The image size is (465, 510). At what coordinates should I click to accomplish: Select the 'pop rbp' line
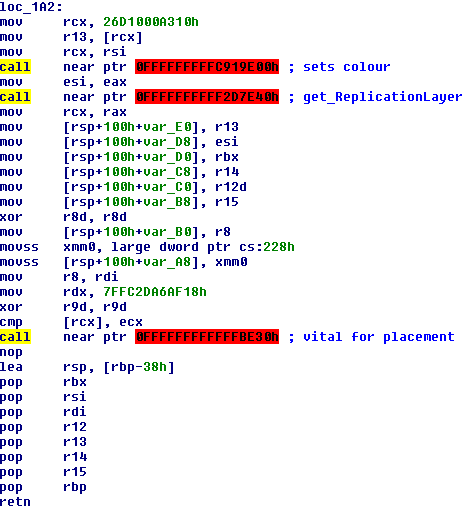(x=43, y=487)
